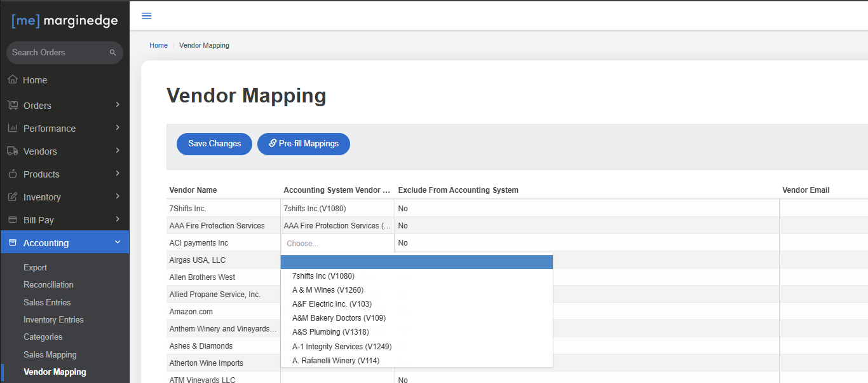Viewport: 868px width, 383px height.
Task: Click the Home house icon in sidebar
Action: [x=13, y=80]
